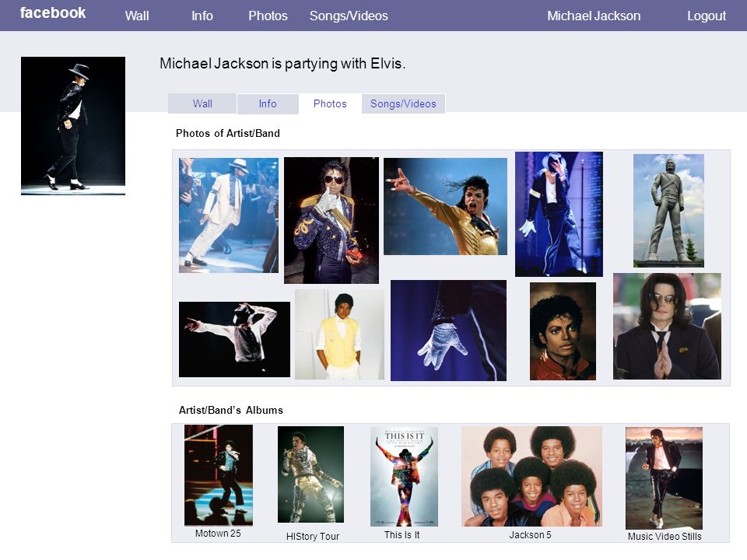Click the facebook logo in top bar
Image resolution: width=747 pixels, height=560 pixels.
[53, 13]
